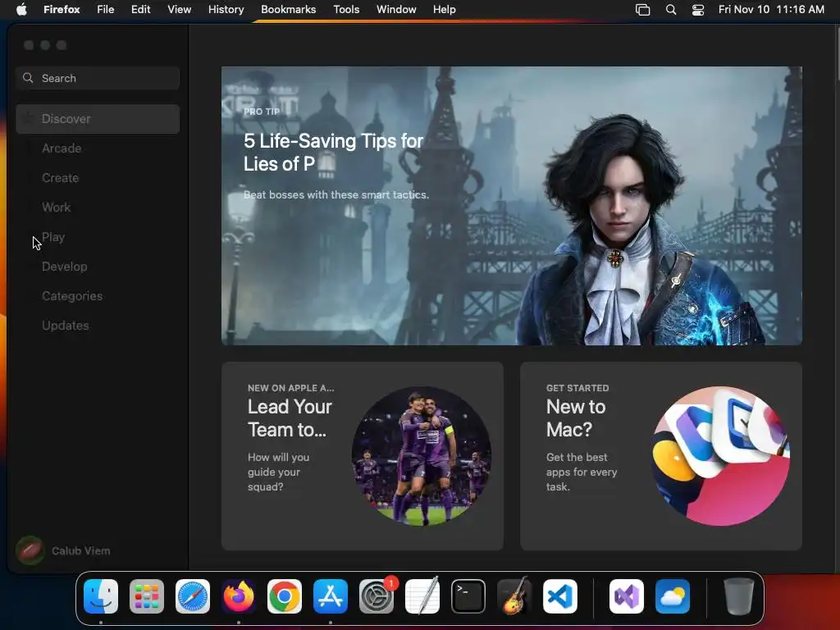Open the History menu
This screenshot has width=840, height=630.
point(226,9)
